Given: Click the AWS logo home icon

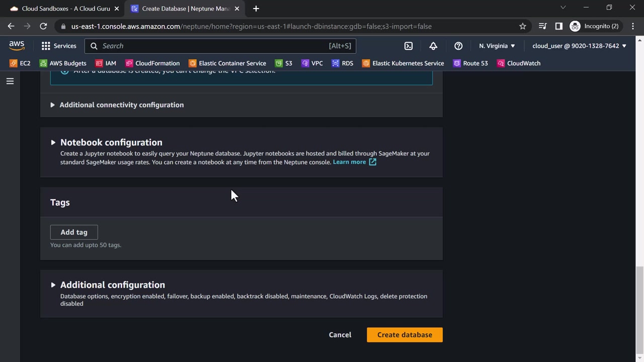Looking at the screenshot, I should tap(17, 46).
